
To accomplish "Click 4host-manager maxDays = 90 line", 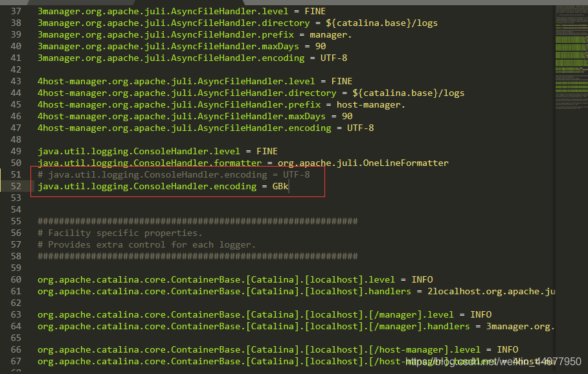I will [x=195, y=117].
